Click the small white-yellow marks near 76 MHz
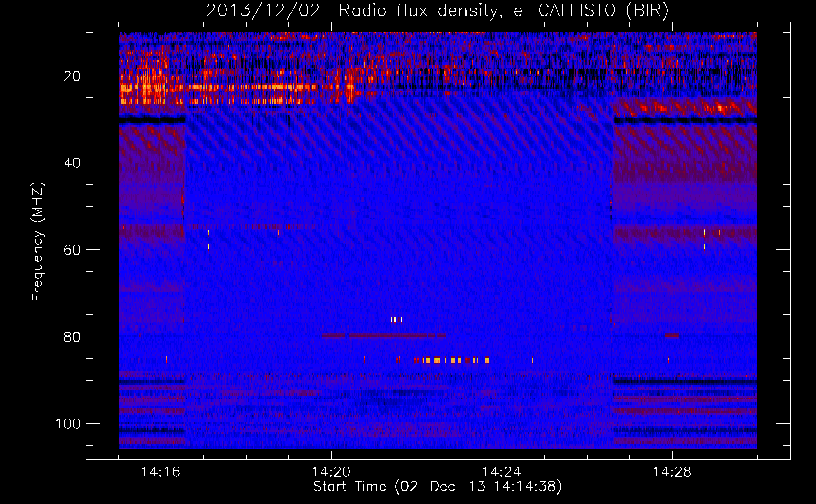 point(396,319)
